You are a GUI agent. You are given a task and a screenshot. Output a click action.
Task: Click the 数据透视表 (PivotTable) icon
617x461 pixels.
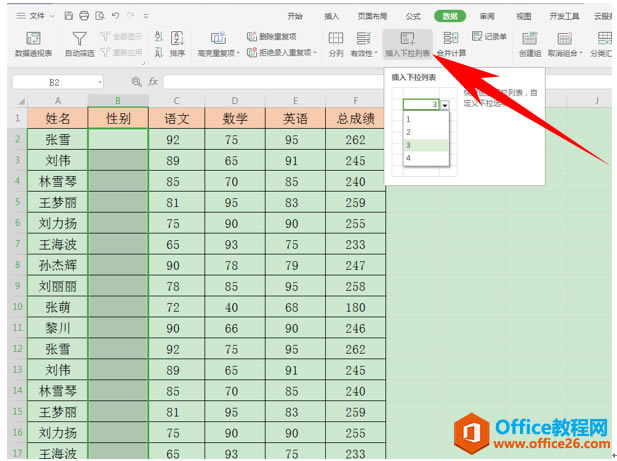(x=34, y=42)
